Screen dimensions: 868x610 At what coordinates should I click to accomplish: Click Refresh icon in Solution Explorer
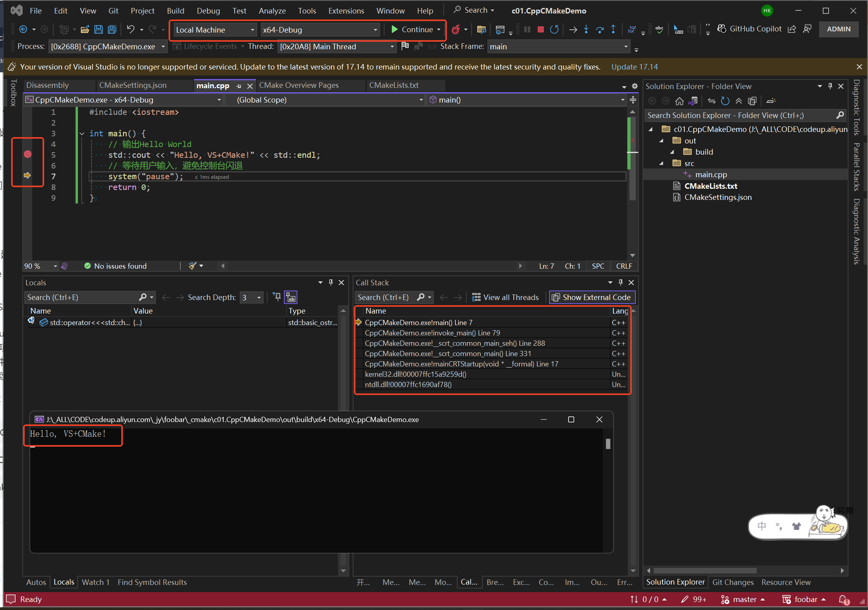coord(725,101)
